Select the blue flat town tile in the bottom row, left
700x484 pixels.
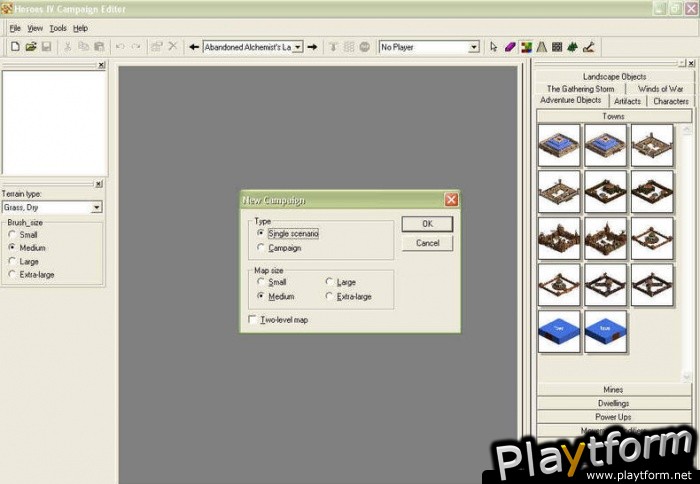559,331
